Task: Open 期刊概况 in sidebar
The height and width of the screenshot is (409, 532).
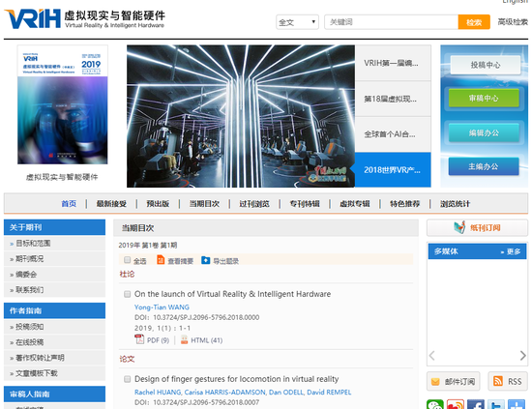Action: 30,259
